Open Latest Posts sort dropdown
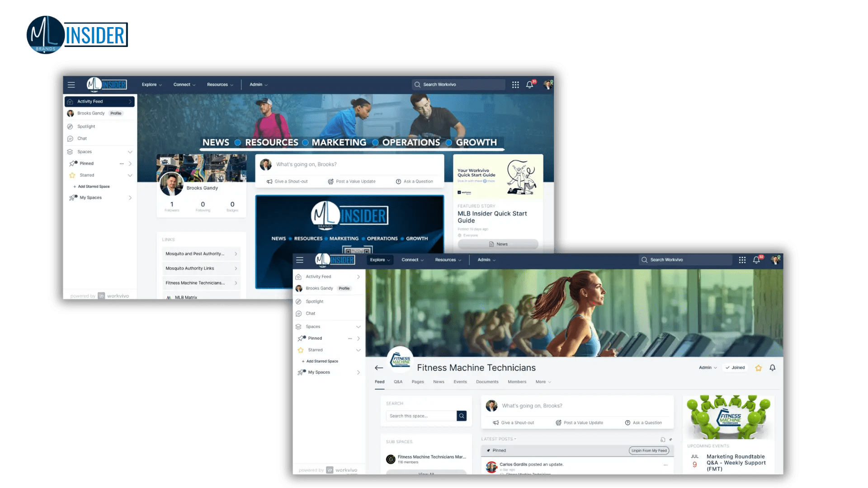This screenshot has height=488, width=868. [499, 439]
